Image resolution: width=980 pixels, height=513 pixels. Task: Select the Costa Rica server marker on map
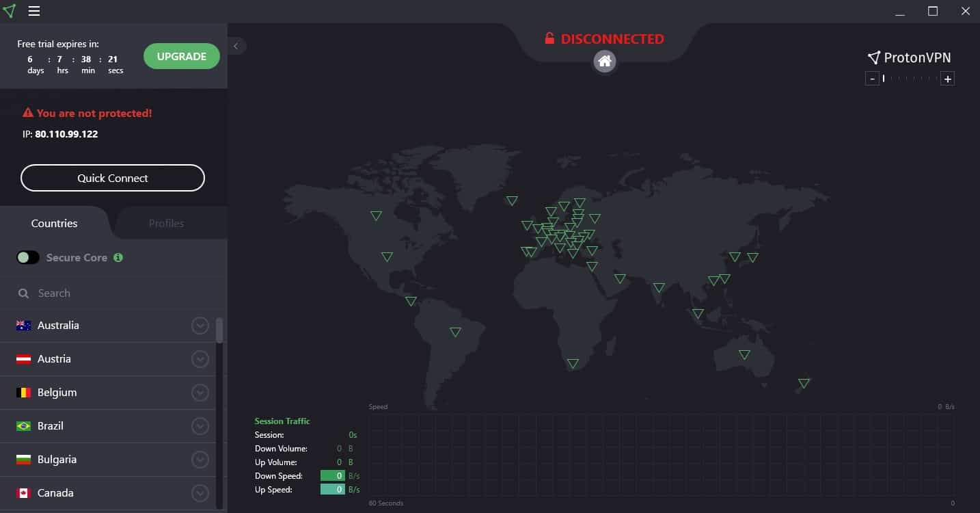[411, 301]
